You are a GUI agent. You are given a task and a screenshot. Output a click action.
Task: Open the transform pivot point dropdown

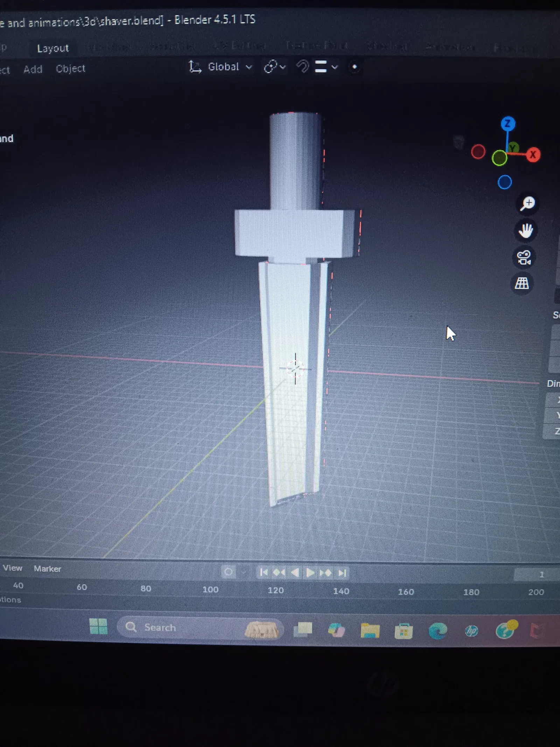(275, 67)
